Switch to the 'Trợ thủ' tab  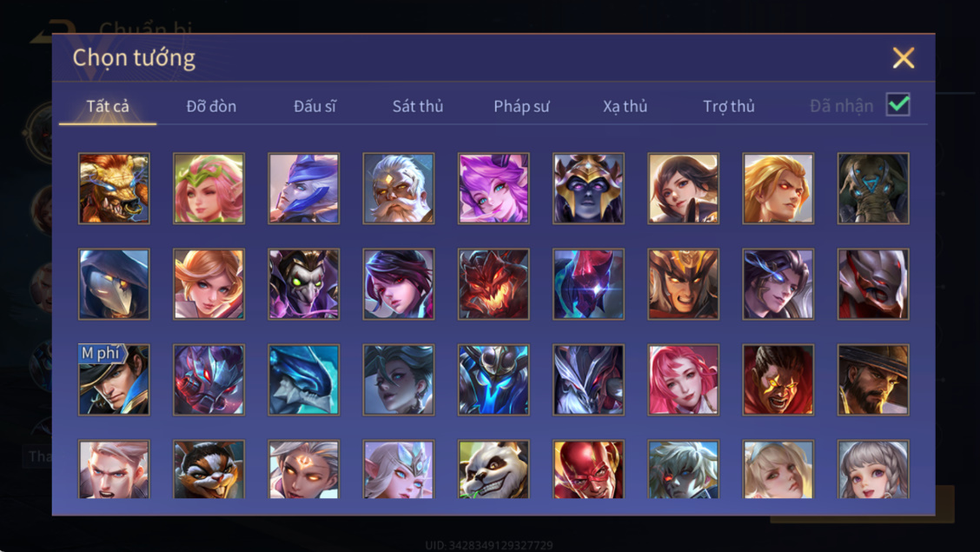pos(729,106)
